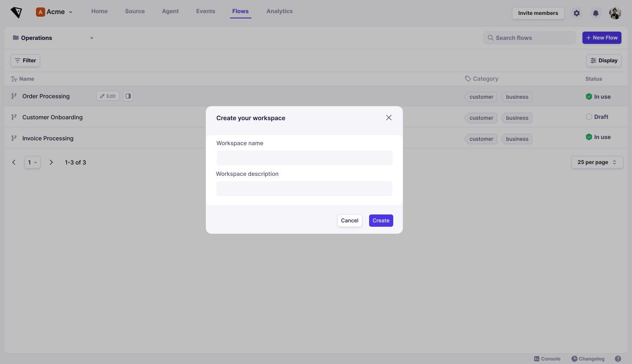Open the Display options
The image size is (632, 364).
pyautogui.click(x=604, y=61)
